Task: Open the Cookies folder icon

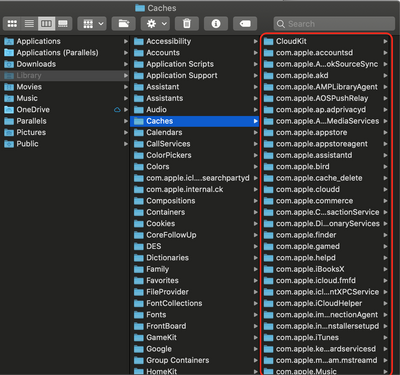Action: [x=139, y=224]
